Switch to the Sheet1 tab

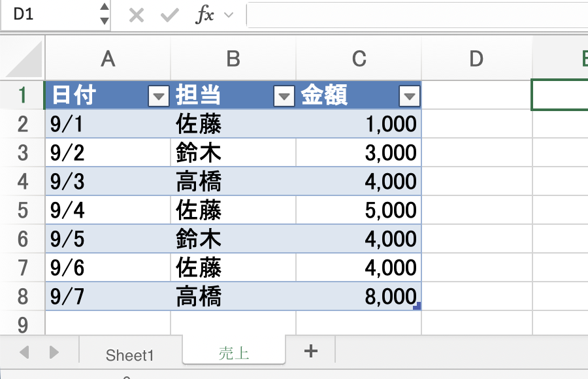click(x=130, y=355)
